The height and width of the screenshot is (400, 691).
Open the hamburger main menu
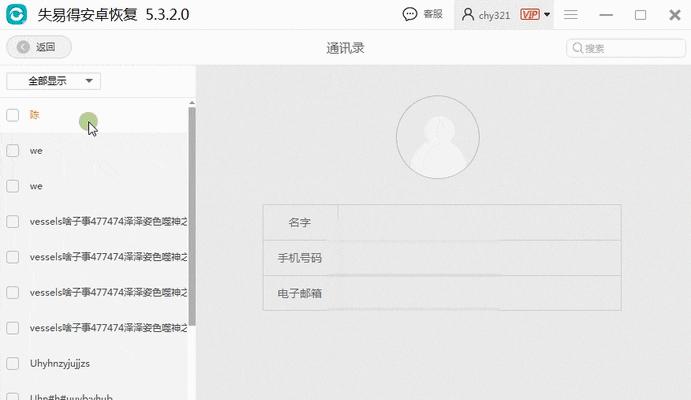(x=571, y=15)
